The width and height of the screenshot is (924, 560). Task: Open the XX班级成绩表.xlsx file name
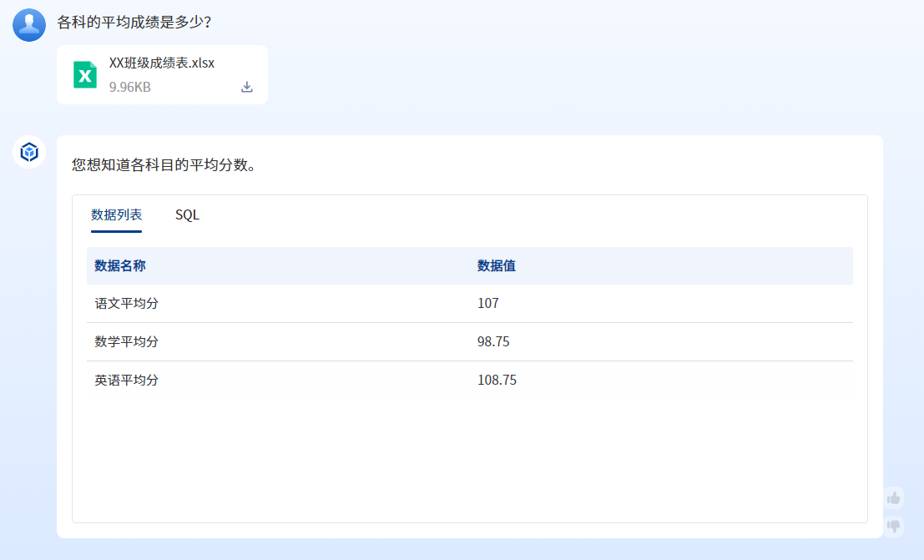coord(162,63)
